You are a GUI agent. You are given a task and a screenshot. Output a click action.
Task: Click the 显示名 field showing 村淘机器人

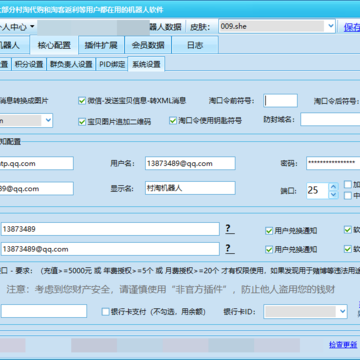click(x=190, y=188)
